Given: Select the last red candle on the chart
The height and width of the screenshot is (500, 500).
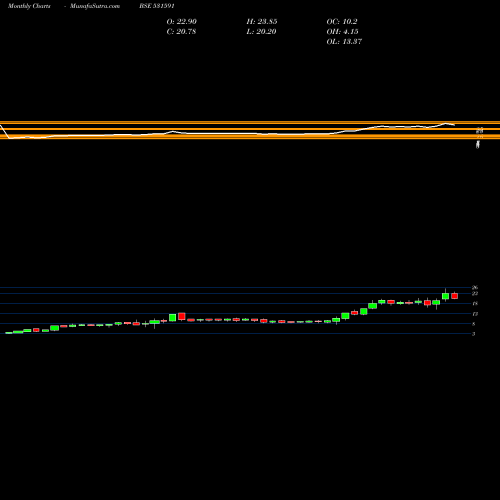Looking at the screenshot, I should pyautogui.click(x=454, y=296).
